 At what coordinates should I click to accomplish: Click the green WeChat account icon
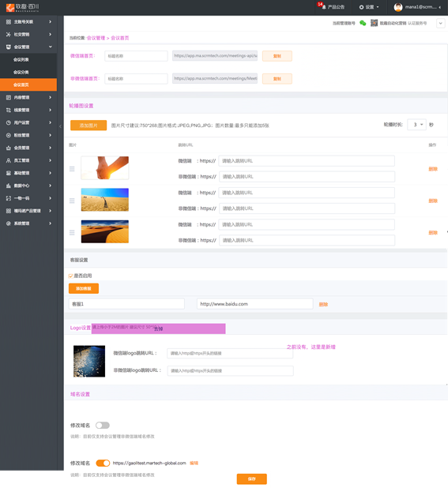(x=363, y=23)
